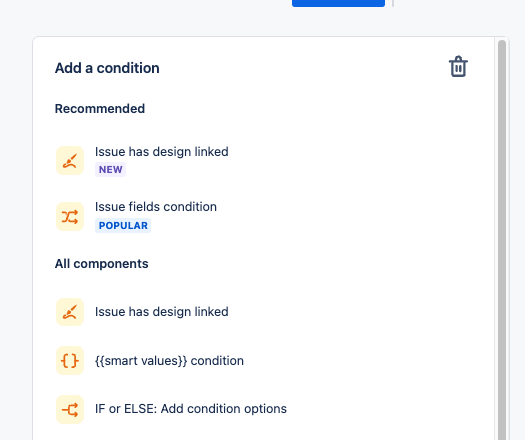Click the POPULAR badge
This screenshot has height=440, width=525.
[x=123, y=225]
